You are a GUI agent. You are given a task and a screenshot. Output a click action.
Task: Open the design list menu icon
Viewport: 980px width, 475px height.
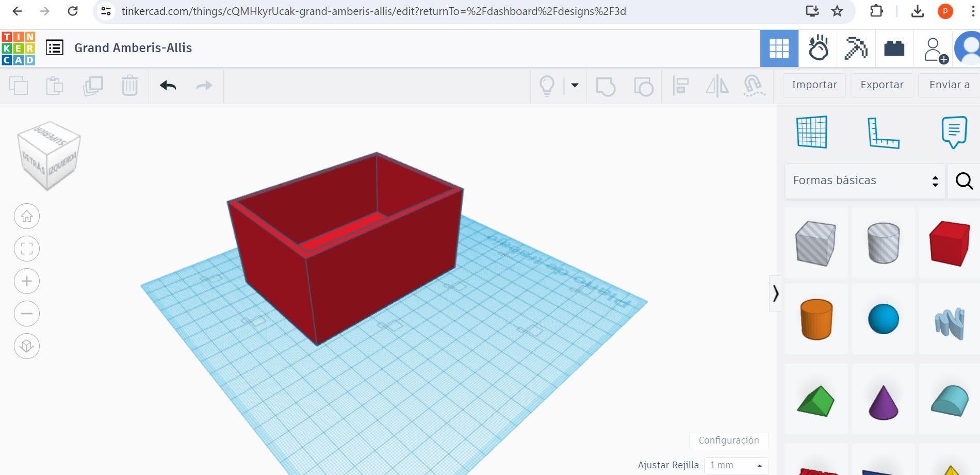click(x=55, y=48)
